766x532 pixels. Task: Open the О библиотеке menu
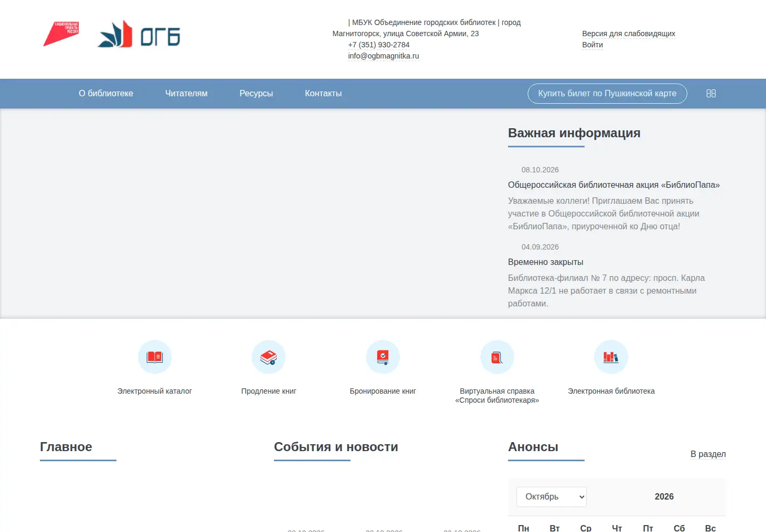106,94
